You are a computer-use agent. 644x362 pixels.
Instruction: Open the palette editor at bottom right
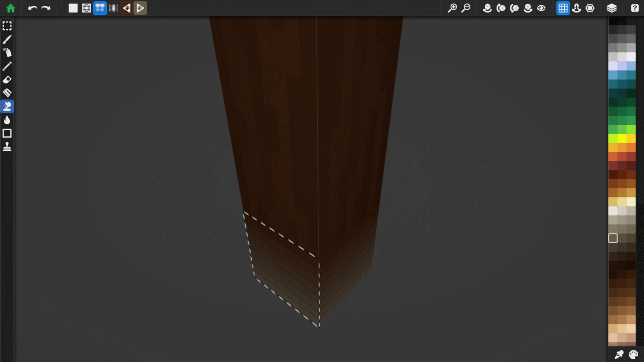pyautogui.click(x=633, y=354)
